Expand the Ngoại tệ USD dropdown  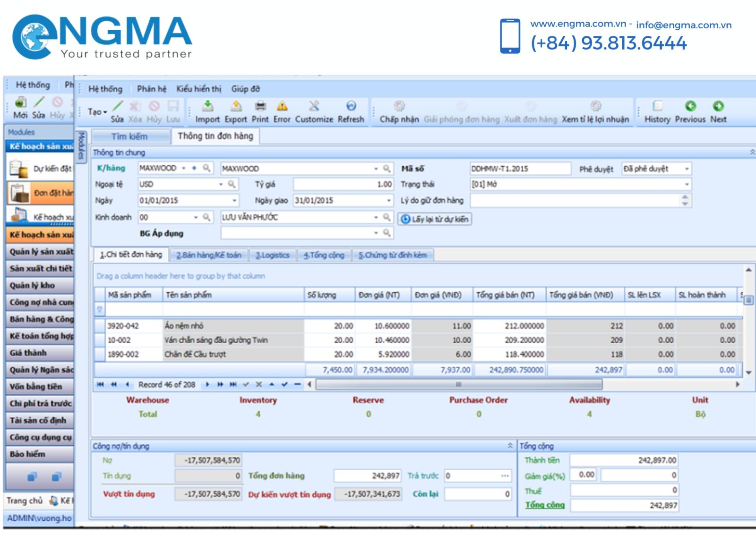pos(221,184)
